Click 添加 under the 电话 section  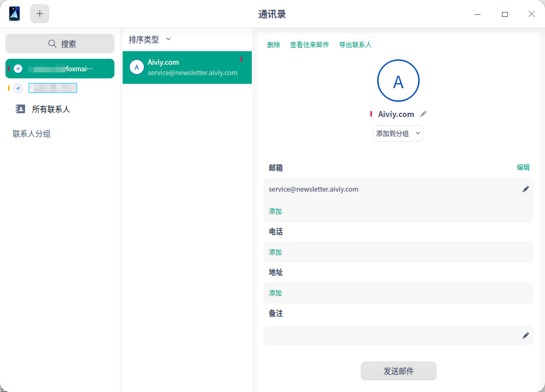click(x=275, y=253)
